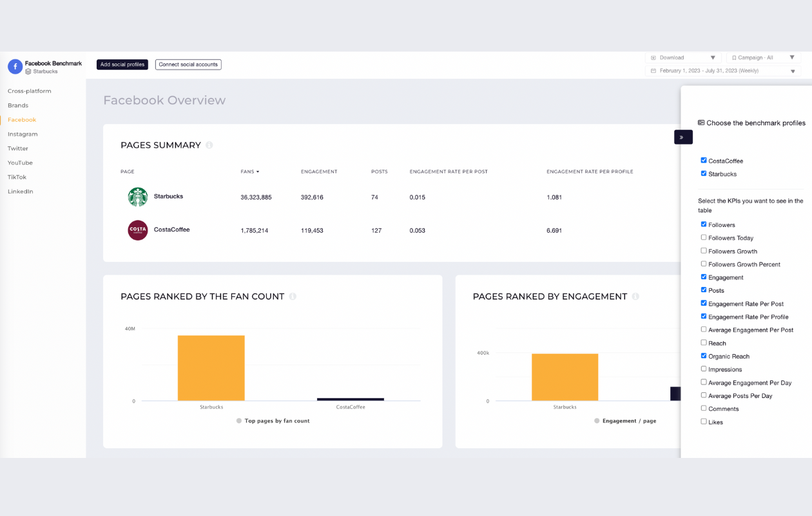The height and width of the screenshot is (516, 812).
Task: Click the dark CostaCoffee bar in fan count chart
Action: pos(351,399)
